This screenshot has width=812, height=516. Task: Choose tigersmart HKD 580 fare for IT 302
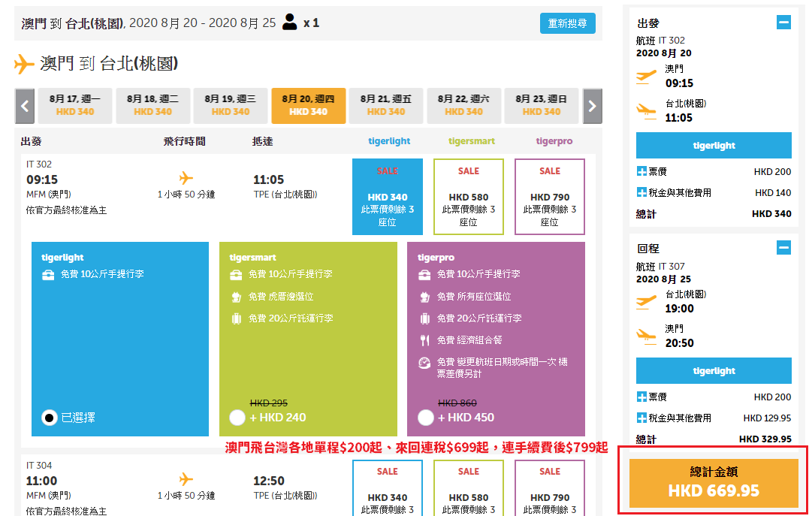(x=469, y=197)
